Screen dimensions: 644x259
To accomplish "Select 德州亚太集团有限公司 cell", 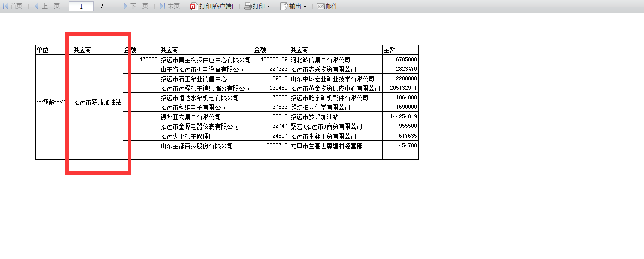I will click(x=206, y=116).
